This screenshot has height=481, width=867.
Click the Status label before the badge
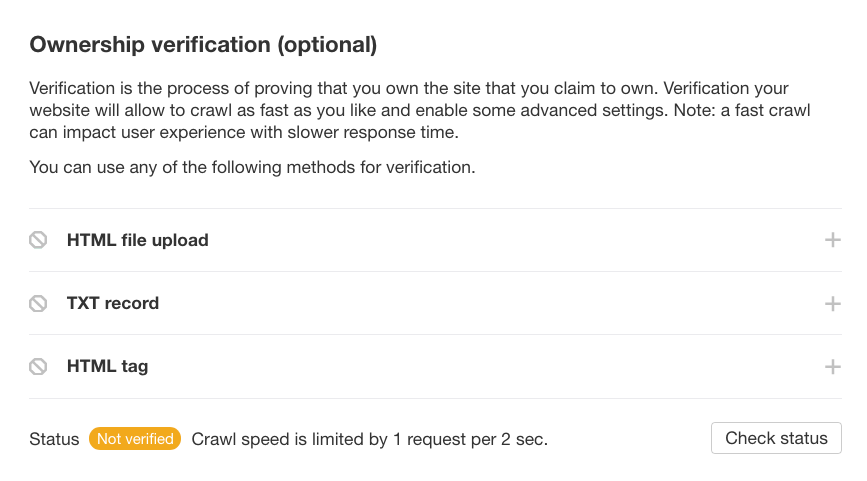54,439
